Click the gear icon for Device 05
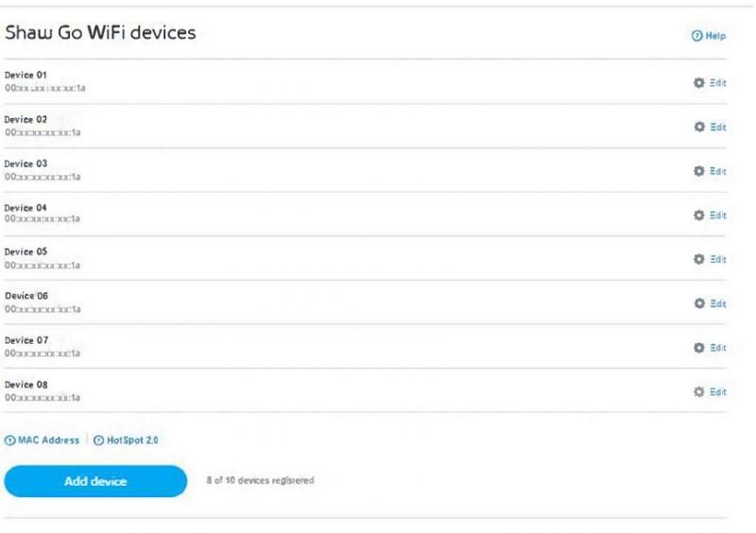The height and width of the screenshot is (533, 756). tap(699, 260)
